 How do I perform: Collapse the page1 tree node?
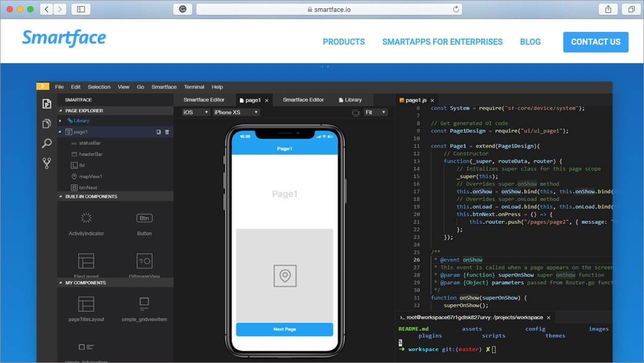(61, 132)
